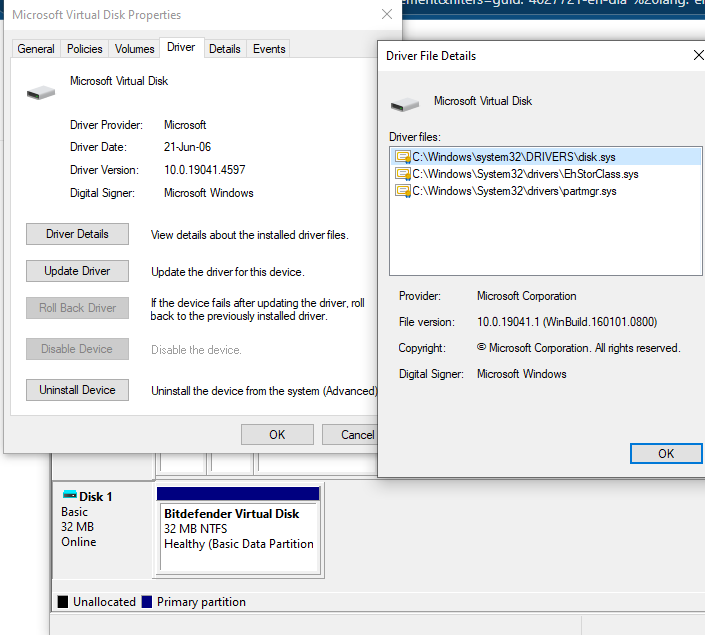Close the Driver File Details dialog
The image size is (705, 635).
[698, 55]
